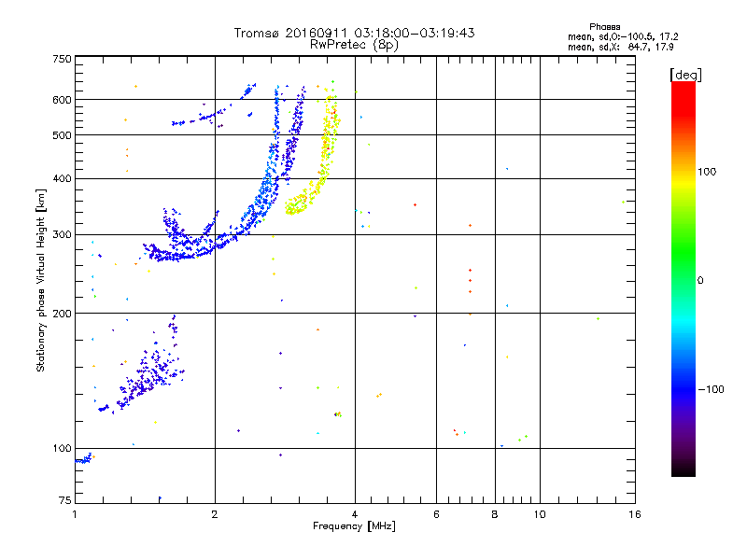Click the subtitle 'RwPretec (8p)'
Image resolution: width=747 pixels, height=560 pixels.
click(x=354, y=45)
